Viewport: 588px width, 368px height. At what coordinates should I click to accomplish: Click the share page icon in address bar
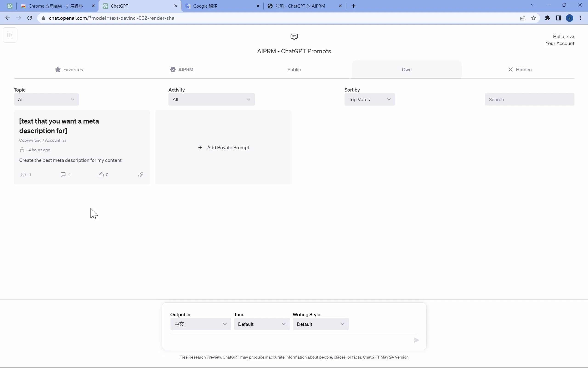[x=522, y=18]
